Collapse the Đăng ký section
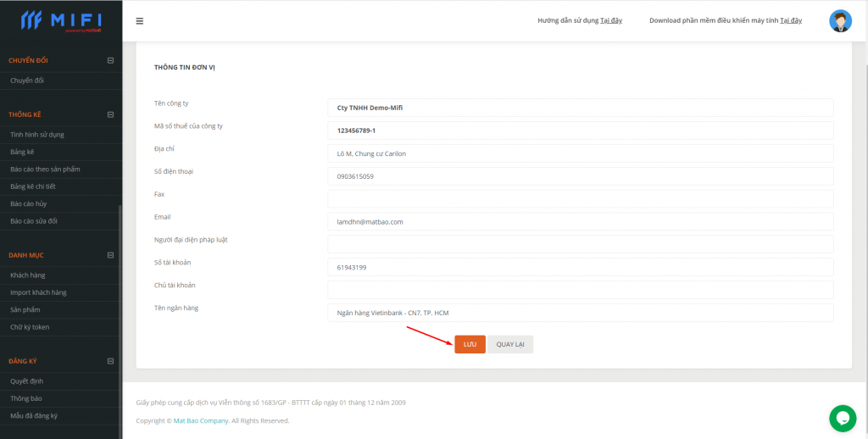Image resolution: width=868 pixels, height=439 pixels. pos(110,361)
